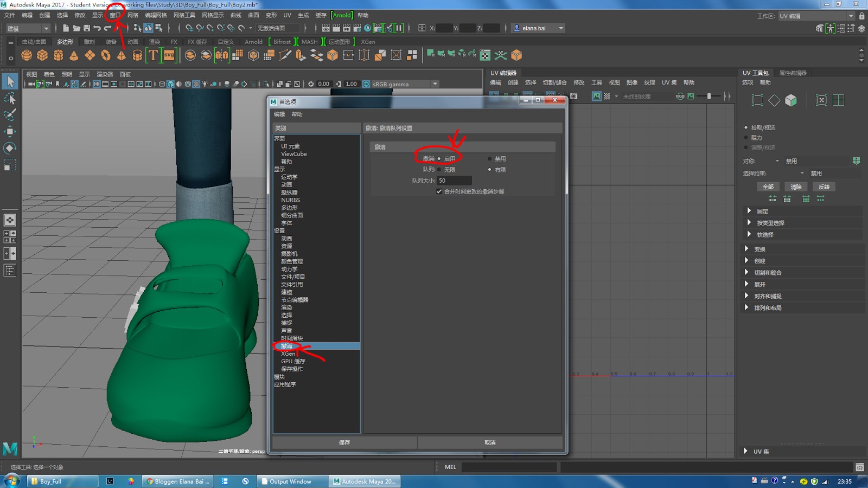The height and width of the screenshot is (488, 868).
Task: Select 时间滑块 in preferences category list
Action: point(292,338)
